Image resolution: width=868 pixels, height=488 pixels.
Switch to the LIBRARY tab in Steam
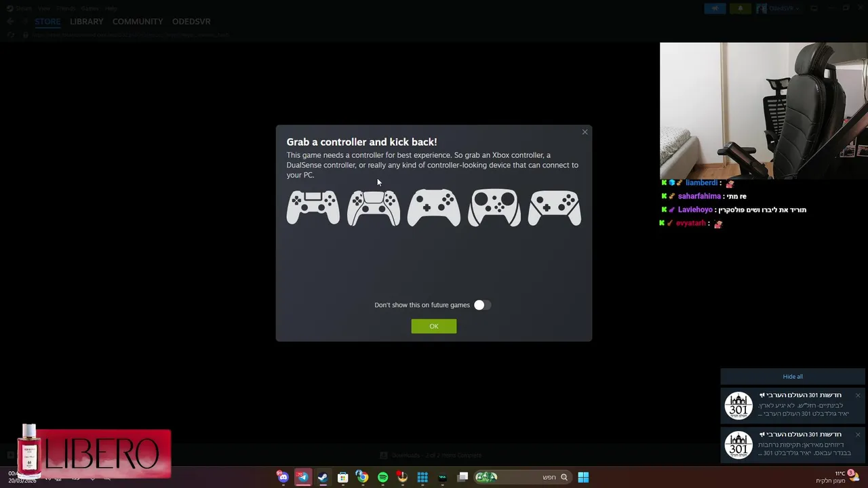tap(87, 22)
